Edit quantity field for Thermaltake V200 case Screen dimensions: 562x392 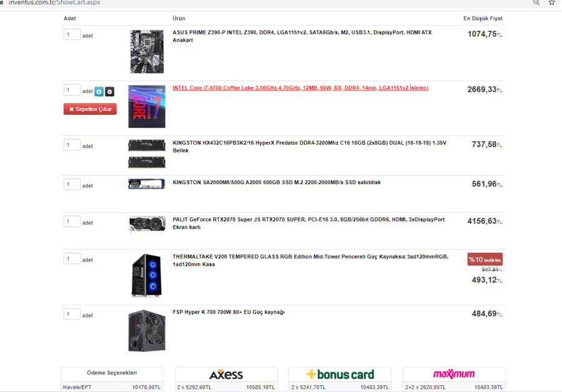(72, 258)
